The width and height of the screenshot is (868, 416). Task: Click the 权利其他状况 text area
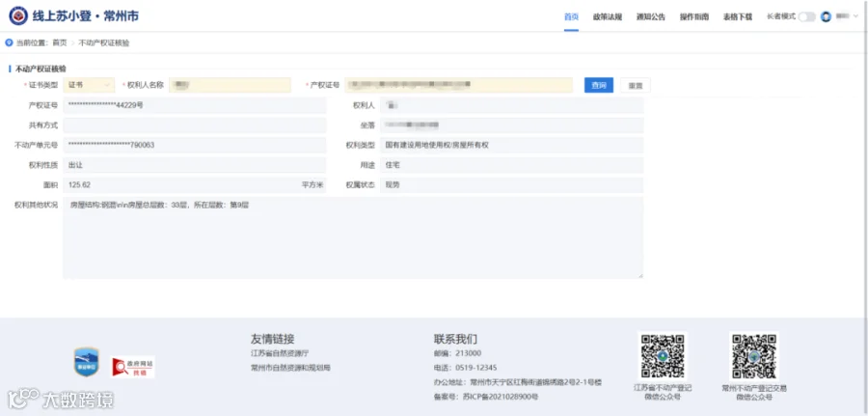353,237
